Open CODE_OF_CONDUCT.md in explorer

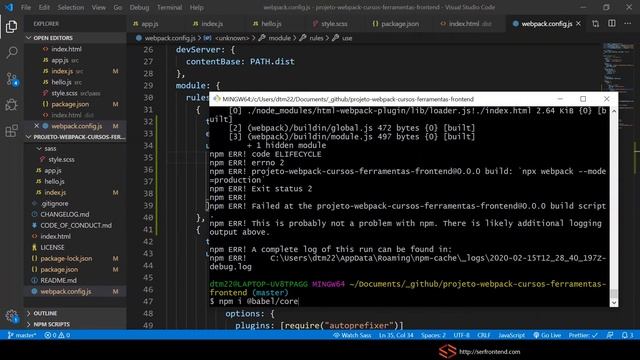click(x=76, y=225)
